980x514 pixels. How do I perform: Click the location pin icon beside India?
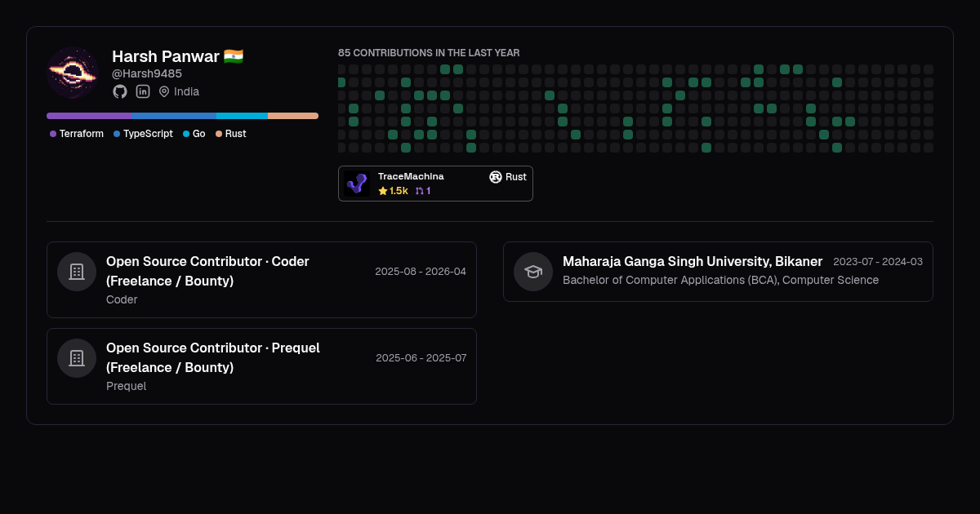coord(164,91)
